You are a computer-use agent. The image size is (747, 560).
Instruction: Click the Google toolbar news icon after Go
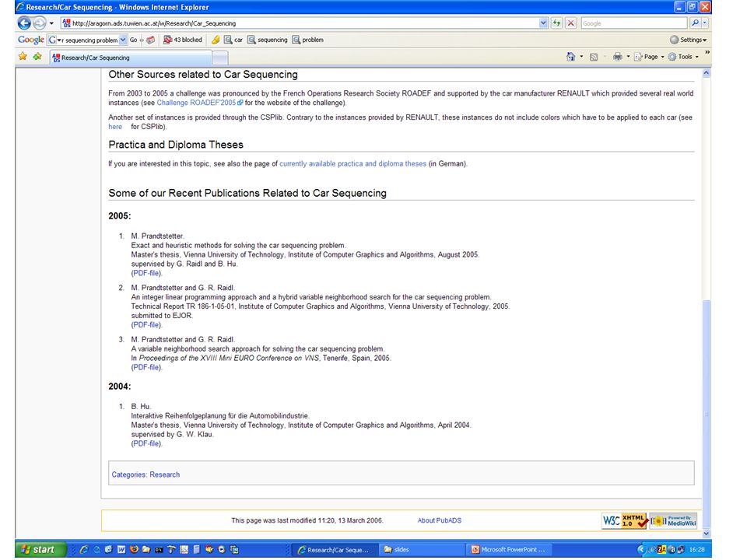(x=150, y=40)
